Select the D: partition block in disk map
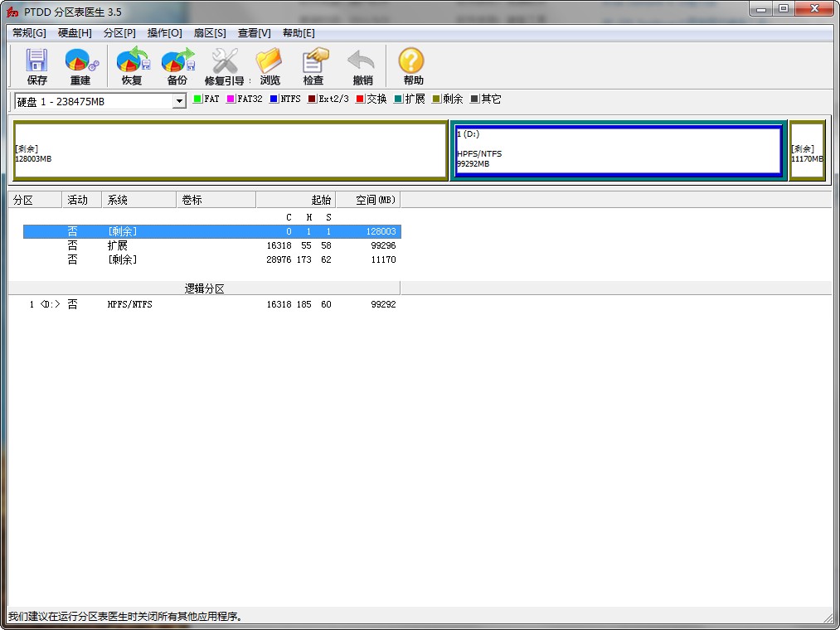The image size is (840, 630). (618, 150)
